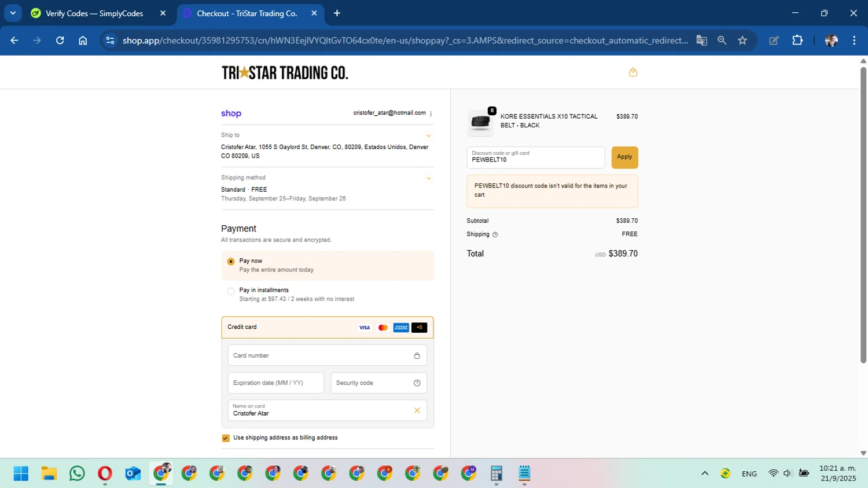Click the Name on card field

[328, 410]
